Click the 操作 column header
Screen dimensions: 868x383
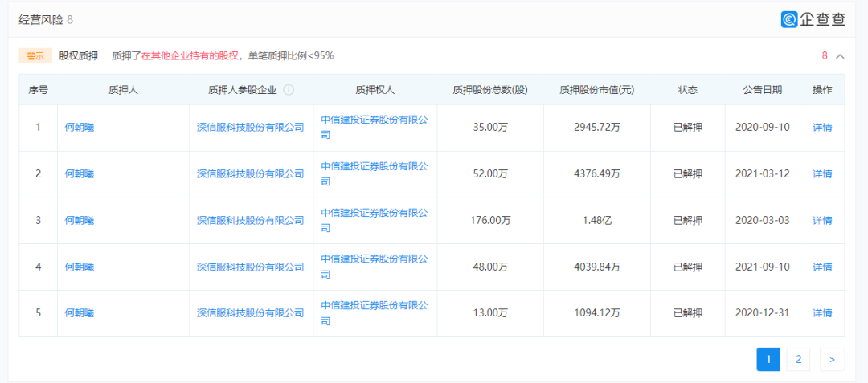pyautogui.click(x=822, y=90)
